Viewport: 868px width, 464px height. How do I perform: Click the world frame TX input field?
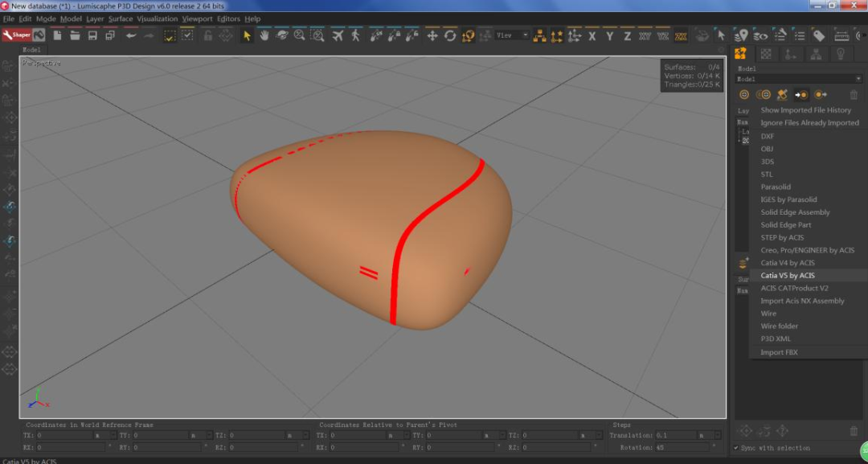tap(65, 436)
